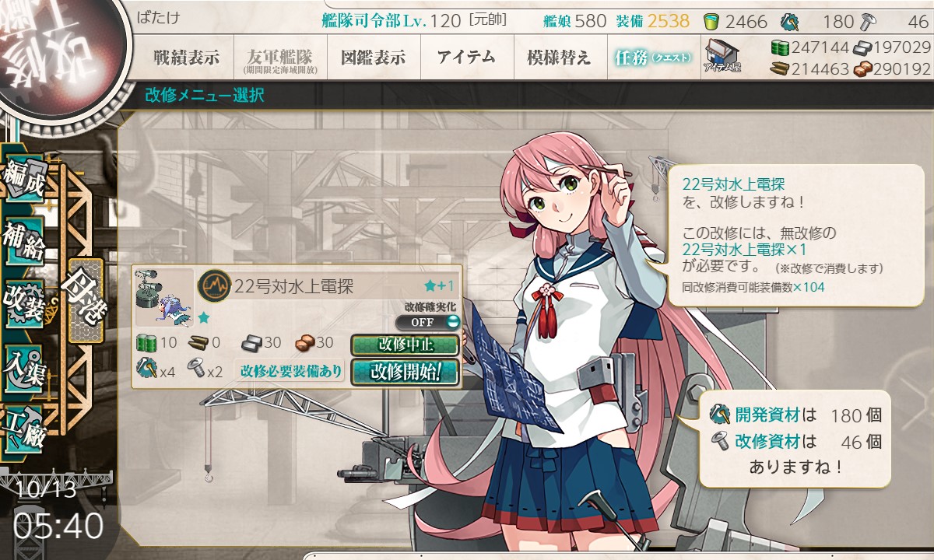The height and width of the screenshot is (560, 934).
Task: Open 模様替え furniture tab
Action: coord(559,58)
